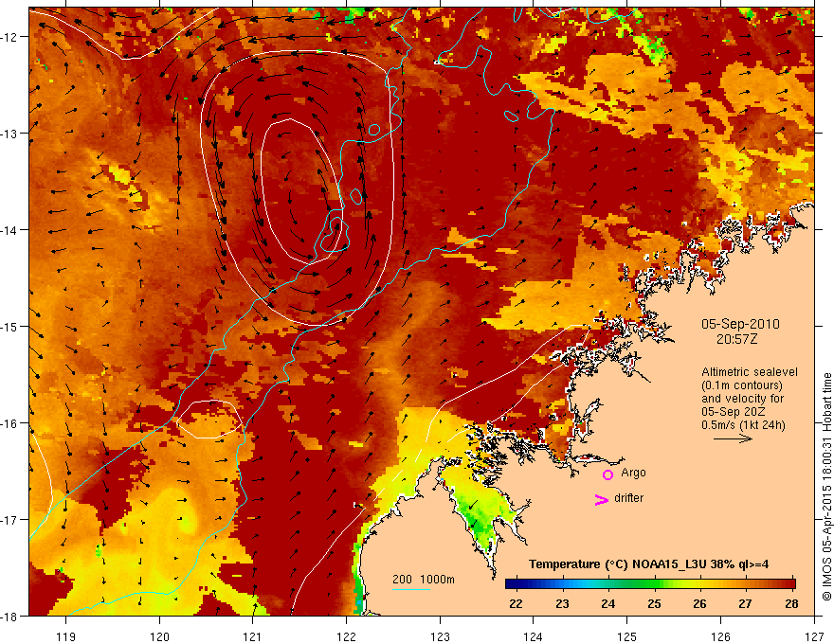834x644 pixels.
Task: Click latitude label -16 on left axis
Action: click(10, 423)
